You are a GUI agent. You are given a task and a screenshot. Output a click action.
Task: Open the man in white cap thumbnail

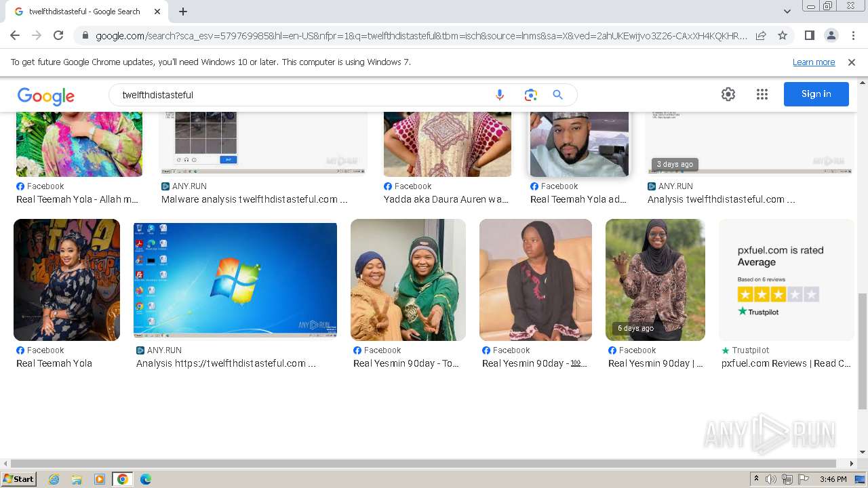579,144
